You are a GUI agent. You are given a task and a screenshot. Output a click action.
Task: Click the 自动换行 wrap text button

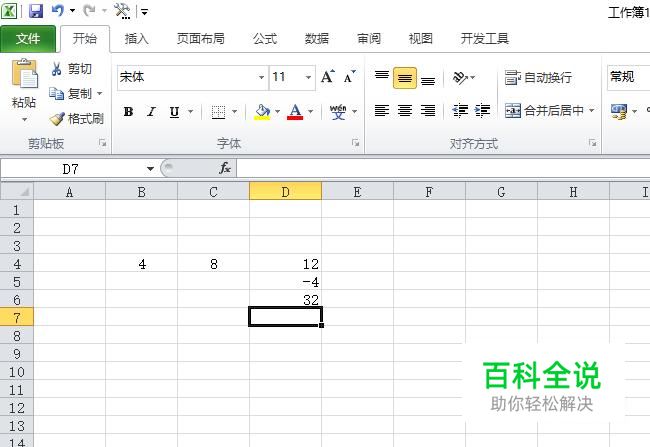[539, 78]
